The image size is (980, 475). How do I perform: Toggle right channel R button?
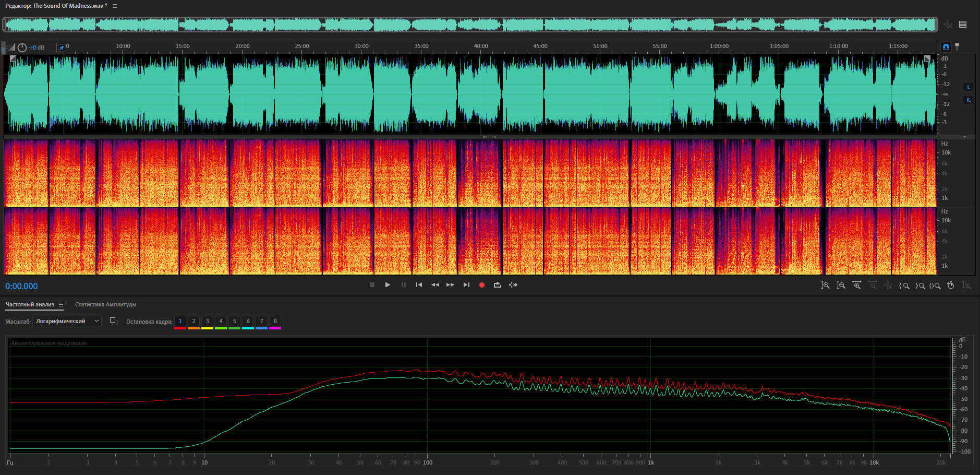(969, 100)
